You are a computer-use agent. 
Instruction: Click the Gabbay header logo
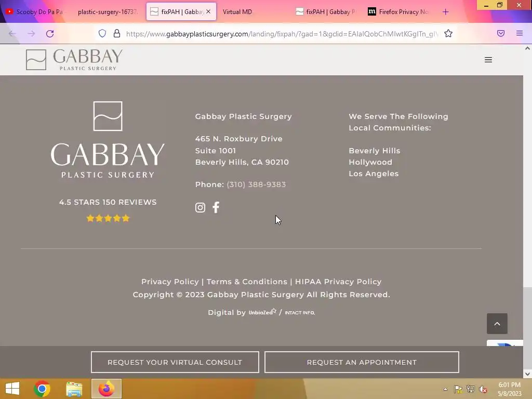74,59
